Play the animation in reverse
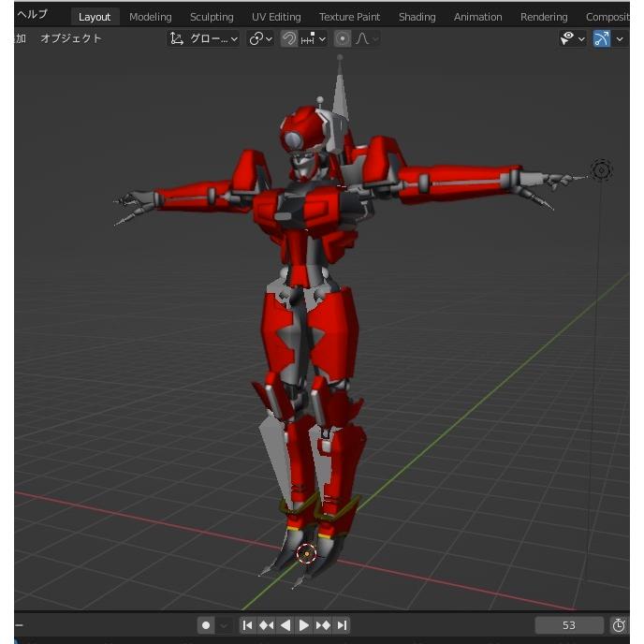644x644 pixels. point(285,625)
